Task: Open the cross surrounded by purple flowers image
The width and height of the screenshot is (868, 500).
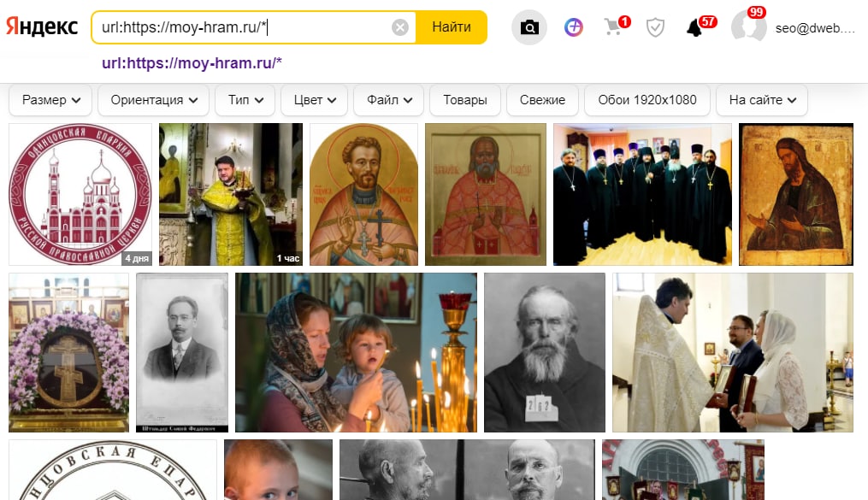Action: pos(68,352)
